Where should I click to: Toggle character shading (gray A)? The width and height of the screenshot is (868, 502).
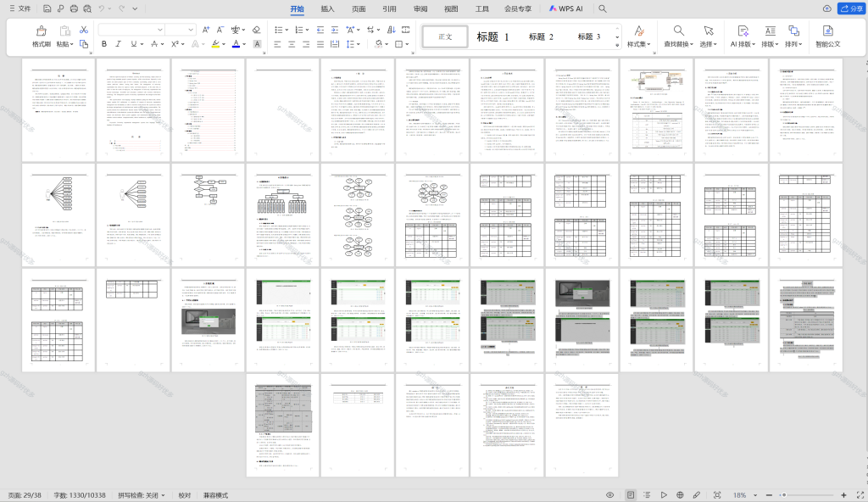[x=257, y=44]
